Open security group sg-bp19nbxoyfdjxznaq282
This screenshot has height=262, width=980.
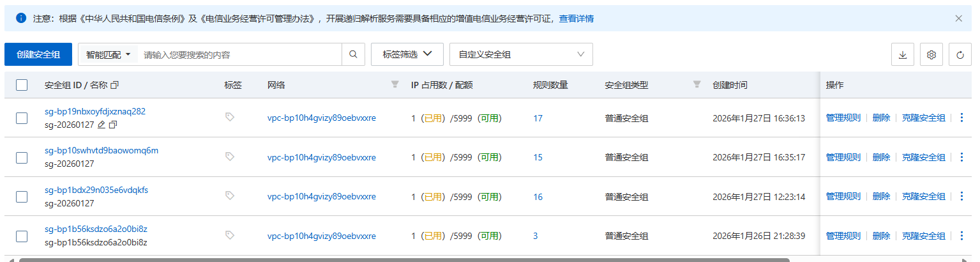pyautogui.click(x=95, y=111)
